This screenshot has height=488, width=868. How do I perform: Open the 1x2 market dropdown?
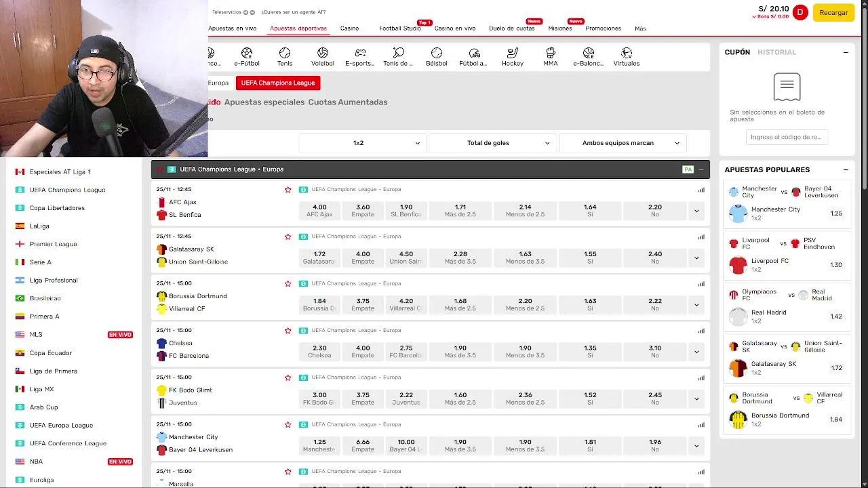(363, 143)
